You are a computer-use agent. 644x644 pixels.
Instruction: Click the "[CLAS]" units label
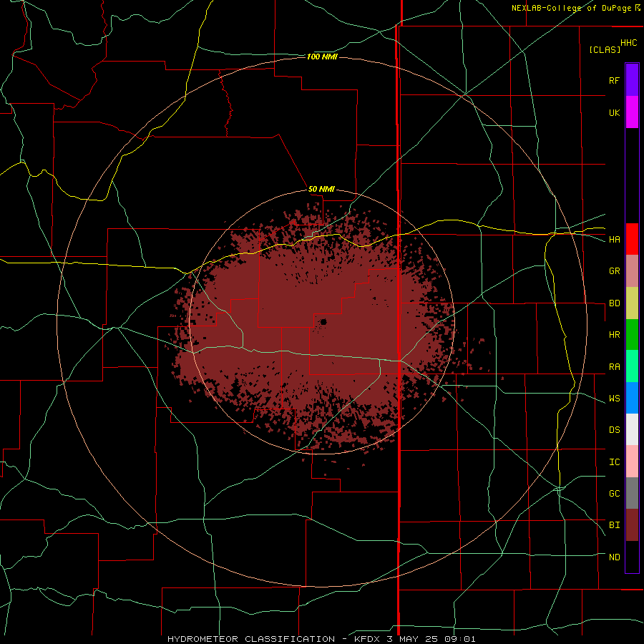point(605,49)
